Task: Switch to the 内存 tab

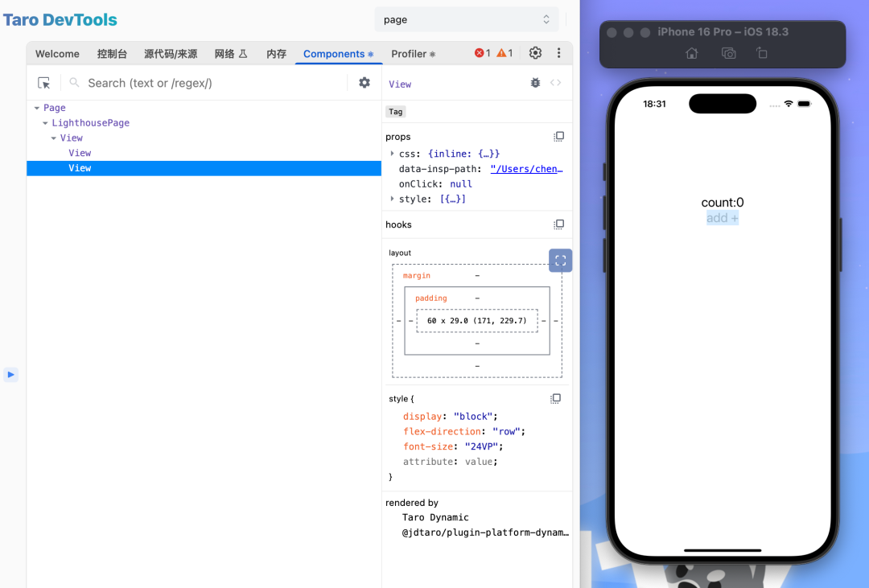Action: [276, 54]
